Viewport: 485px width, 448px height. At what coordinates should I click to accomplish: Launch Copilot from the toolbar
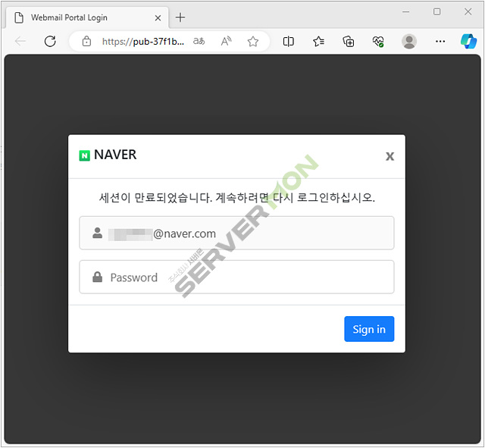pyautogui.click(x=468, y=41)
